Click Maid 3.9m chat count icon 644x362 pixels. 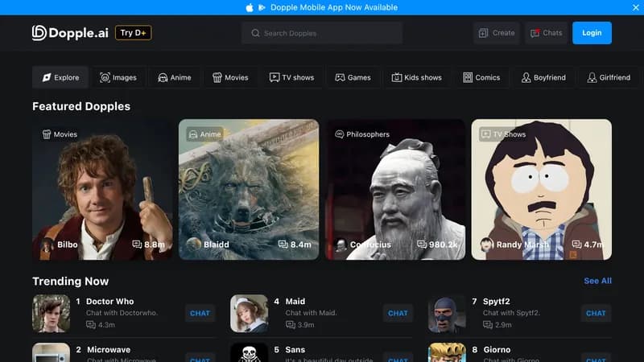point(291,325)
